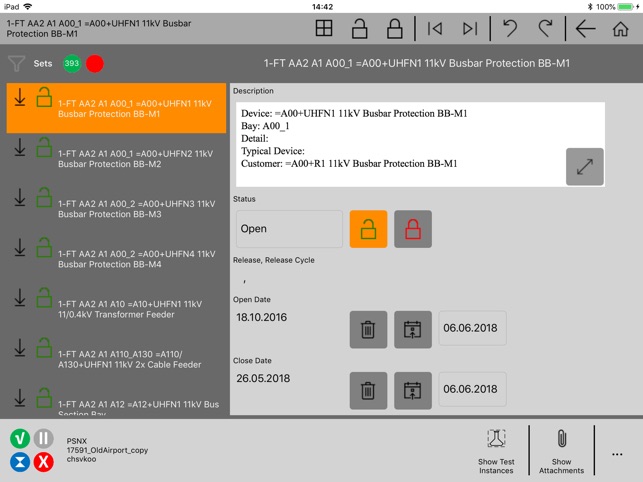643x482 pixels.
Task: Return to home screen icon
Action: tap(620, 29)
